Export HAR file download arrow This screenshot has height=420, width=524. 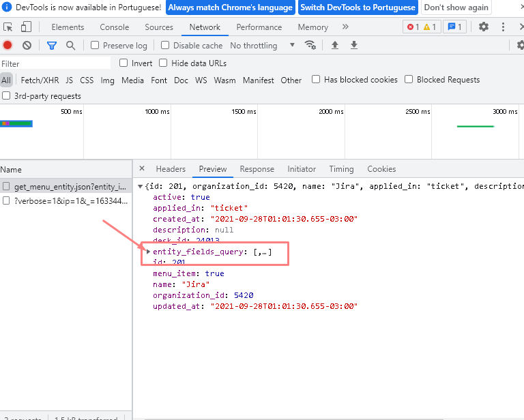354,45
